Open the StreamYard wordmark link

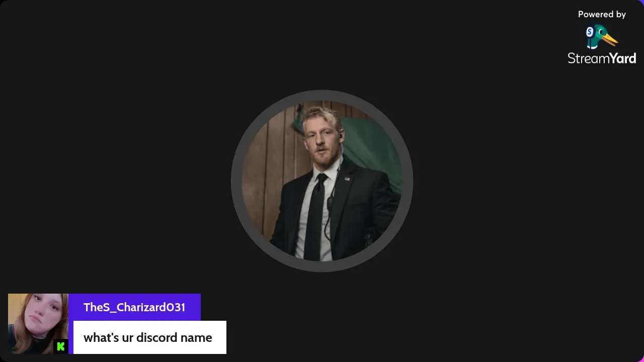pyautogui.click(x=602, y=58)
